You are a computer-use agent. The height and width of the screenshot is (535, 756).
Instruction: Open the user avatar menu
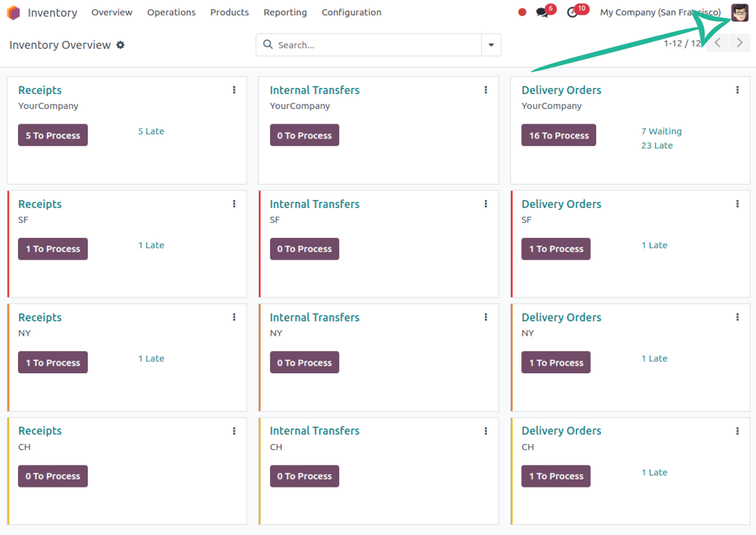coord(739,12)
